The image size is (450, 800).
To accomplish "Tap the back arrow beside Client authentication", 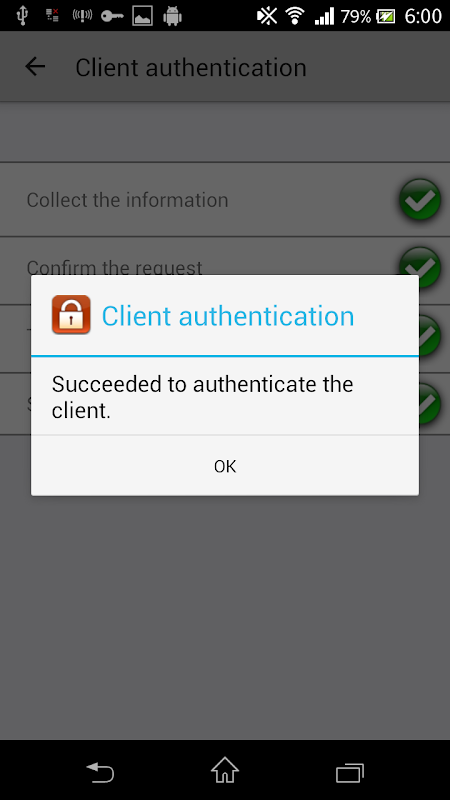I will click(35, 67).
